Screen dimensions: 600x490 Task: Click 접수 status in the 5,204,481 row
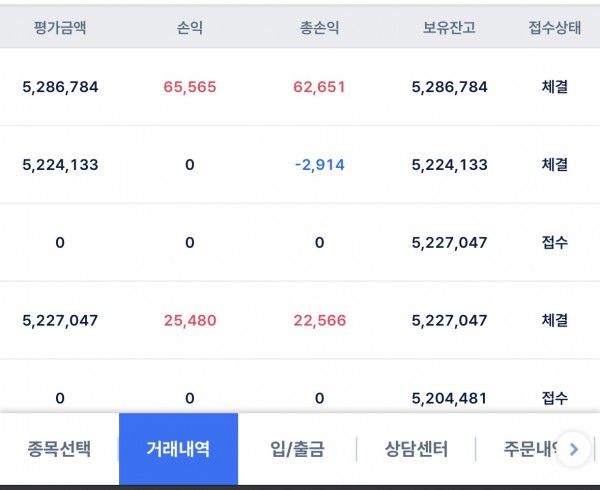[555, 399]
